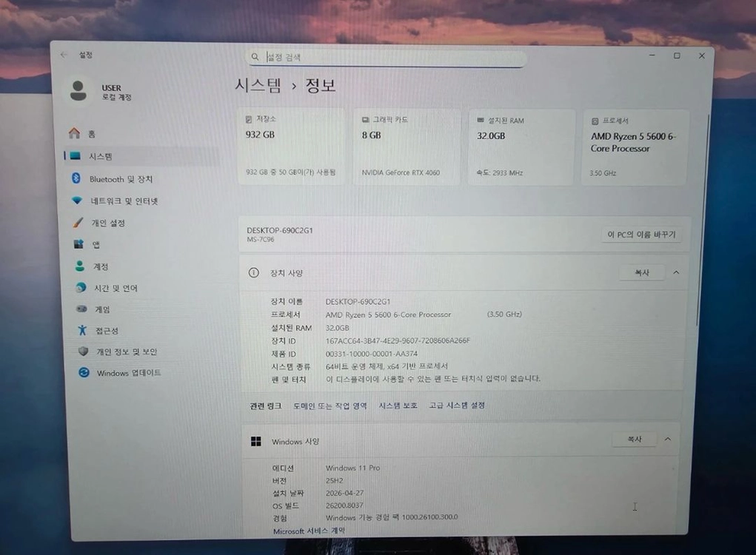
Task: Open 시스템 보호 link
Action: pos(398,406)
